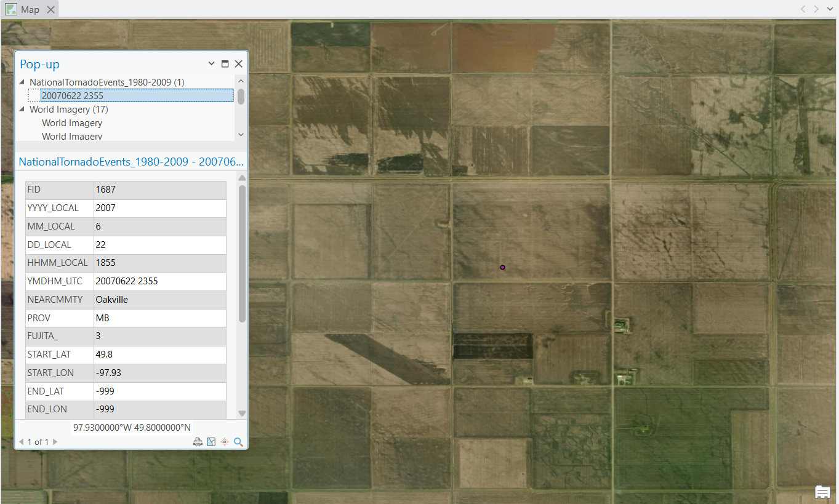Maximize the Pop-up window
The image size is (839, 504).
tap(225, 63)
